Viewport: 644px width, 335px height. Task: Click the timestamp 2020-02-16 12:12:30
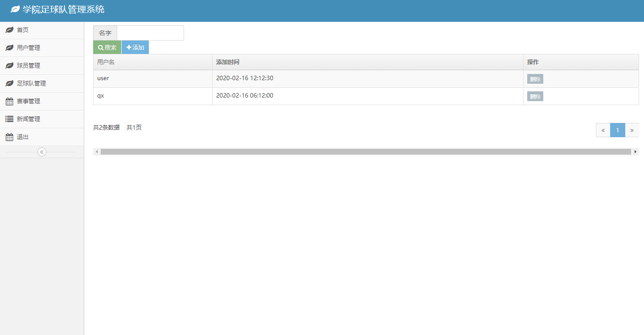pos(245,78)
